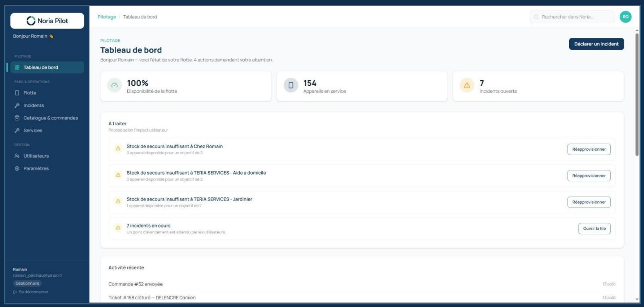Click the Gestionnaire role badge
The image size is (644, 307).
pos(27,284)
